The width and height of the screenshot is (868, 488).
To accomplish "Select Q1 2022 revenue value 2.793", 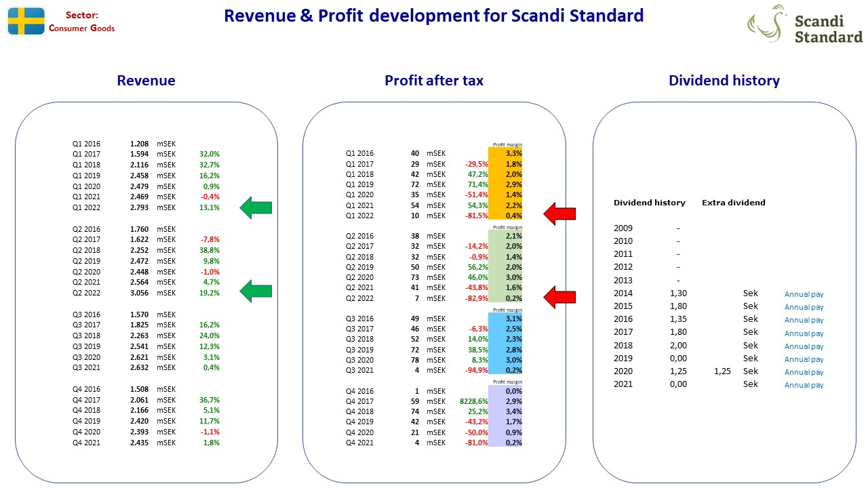I will coord(139,207).
